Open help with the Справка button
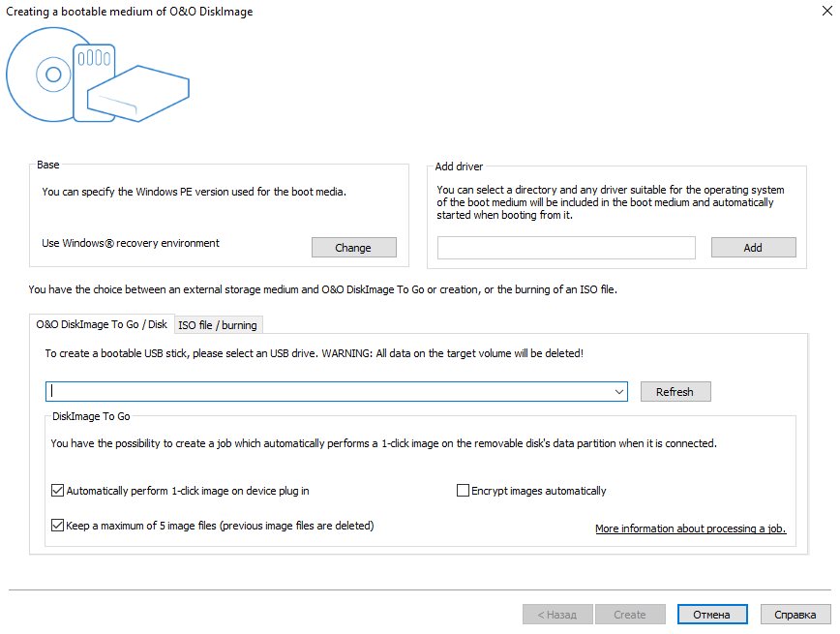Image resolution: width=840 pixels, height=634 pixels. (x=795, y=615)
